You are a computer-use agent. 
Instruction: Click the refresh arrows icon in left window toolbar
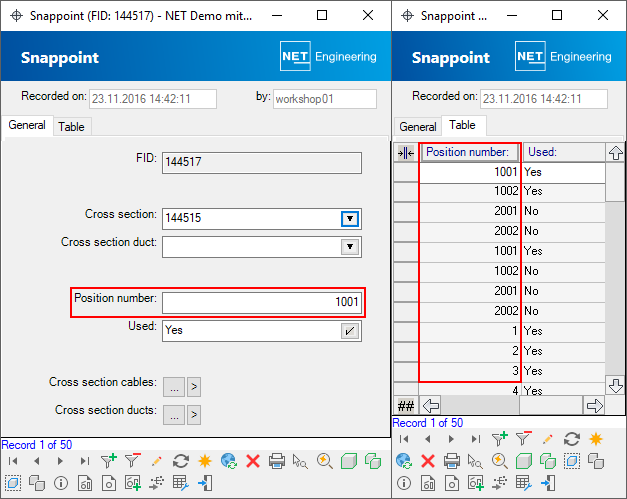tap(181, 461)
